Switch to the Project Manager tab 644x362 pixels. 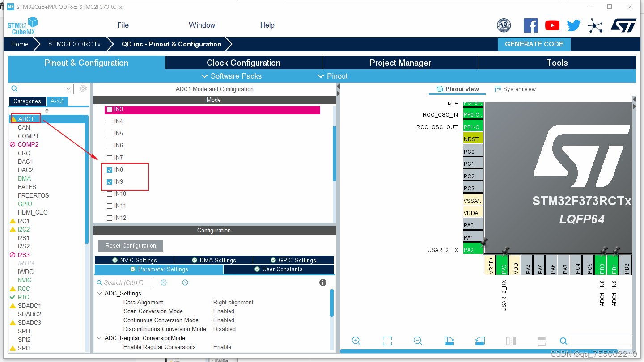pyautogui.click(x=401, y=63)
